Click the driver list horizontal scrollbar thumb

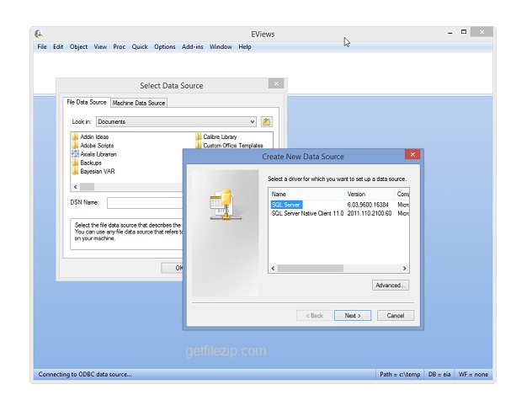(x=311, y=269)
